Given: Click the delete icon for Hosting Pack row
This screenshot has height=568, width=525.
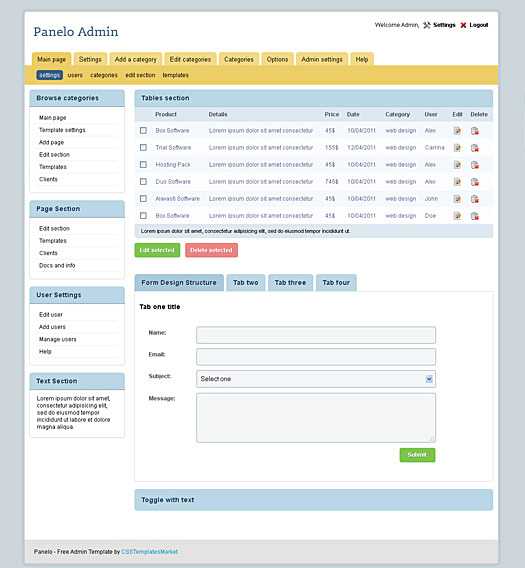Looking at the screenshot, I should click(x=475, y=165).
